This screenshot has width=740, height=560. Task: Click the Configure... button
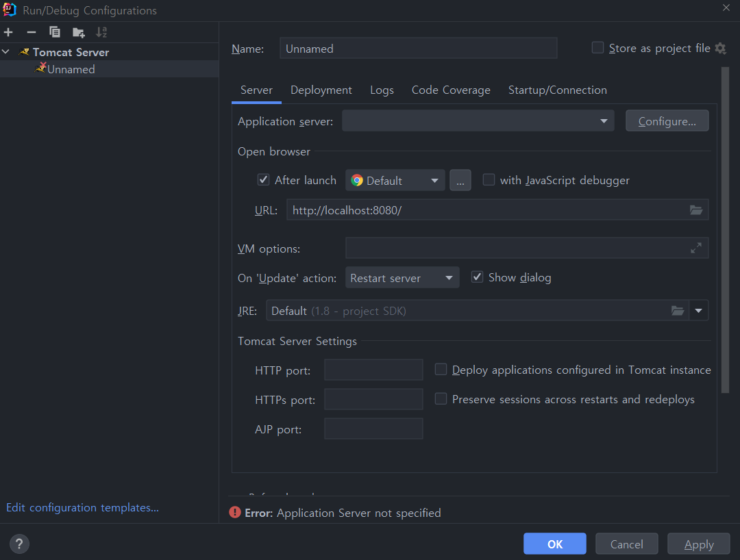(667, 120)
